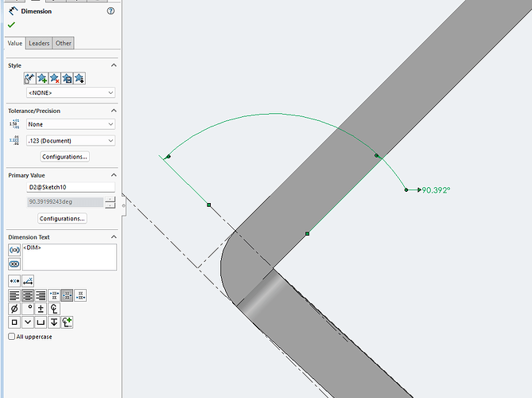Click Configurations button under Tolerance/Precision
This screenshot has height=398, width=532.
coord(64,157)
